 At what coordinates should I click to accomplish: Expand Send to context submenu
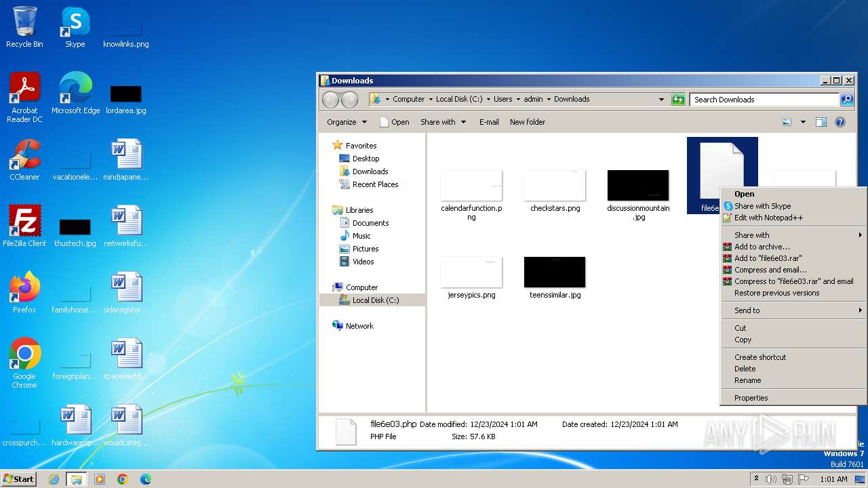(x=793, y=310)
